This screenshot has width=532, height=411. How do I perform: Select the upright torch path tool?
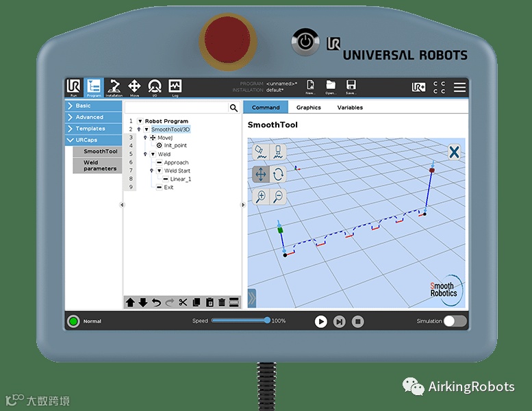pos(278,152)
